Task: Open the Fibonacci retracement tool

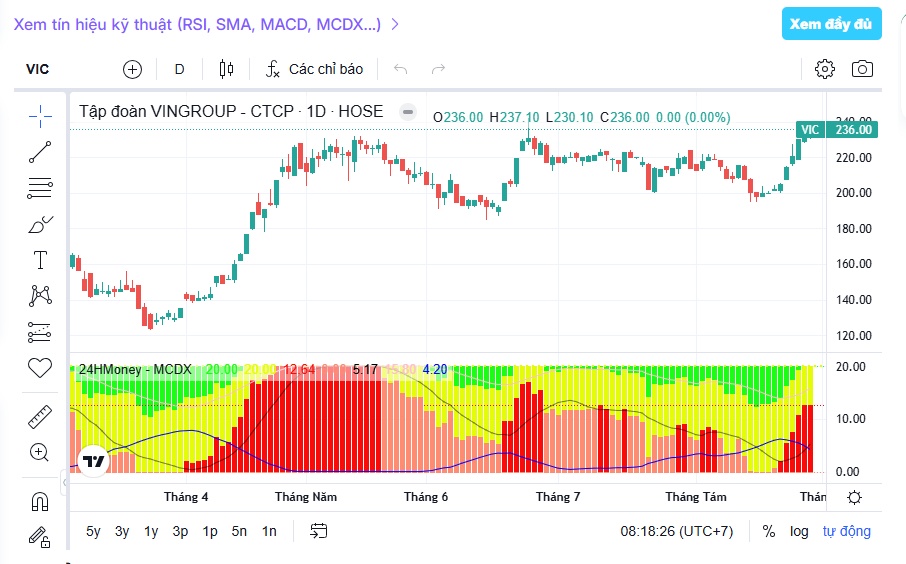Action: [x=40, y=188]
